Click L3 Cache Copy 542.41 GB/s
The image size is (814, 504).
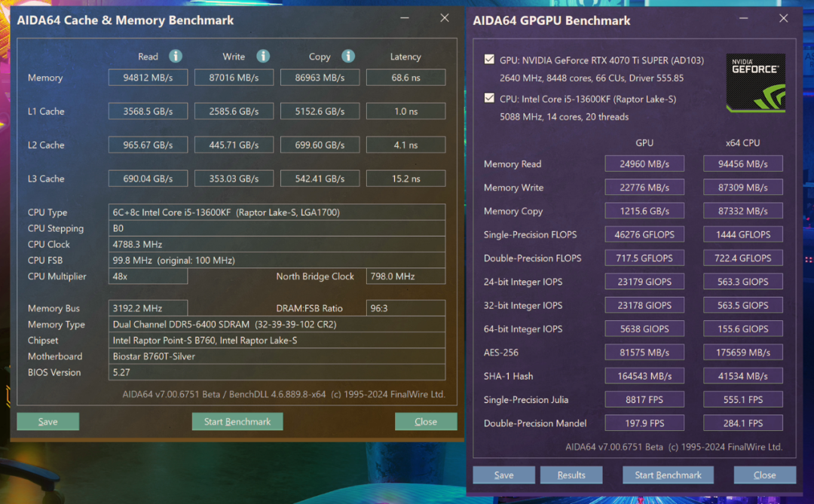tap(320, 179)
